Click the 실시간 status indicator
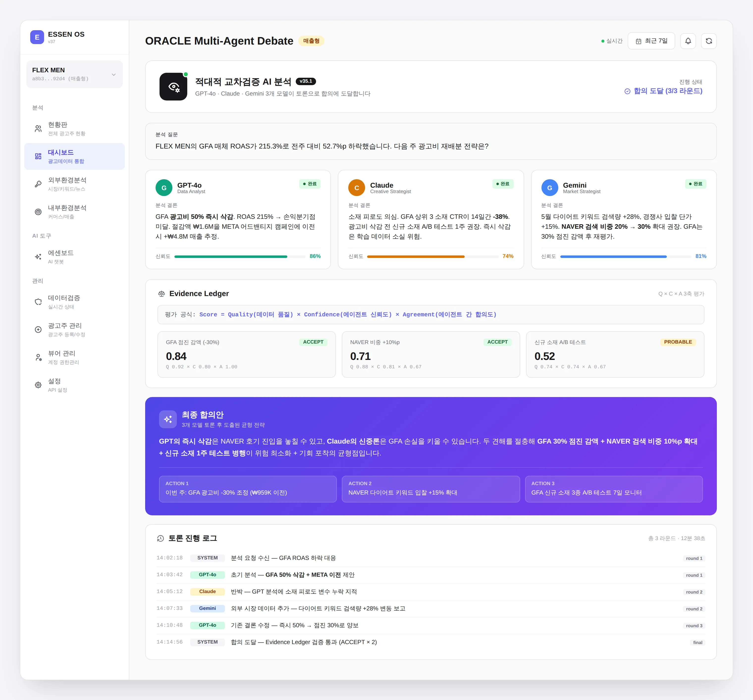The width and height of the screenshot is (753, 700). [612, 41]
